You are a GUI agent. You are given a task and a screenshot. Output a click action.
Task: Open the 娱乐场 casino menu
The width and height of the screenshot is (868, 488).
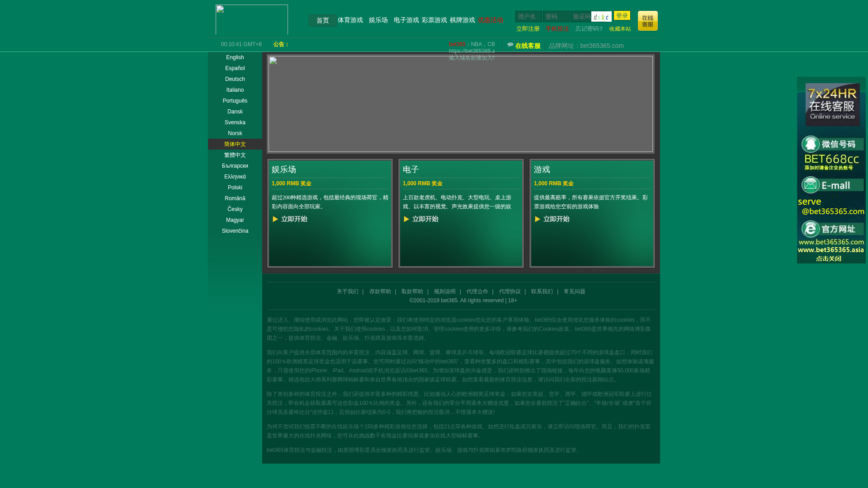[378, 20]
